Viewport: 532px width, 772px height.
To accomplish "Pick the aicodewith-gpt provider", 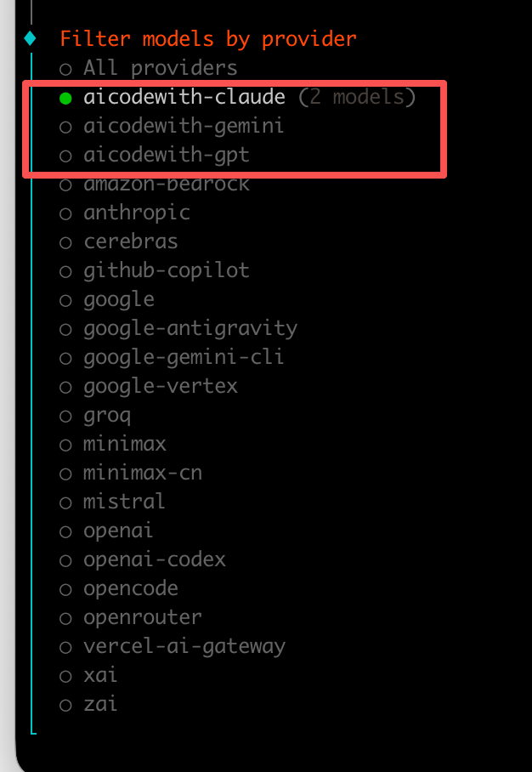I will 166,155.
